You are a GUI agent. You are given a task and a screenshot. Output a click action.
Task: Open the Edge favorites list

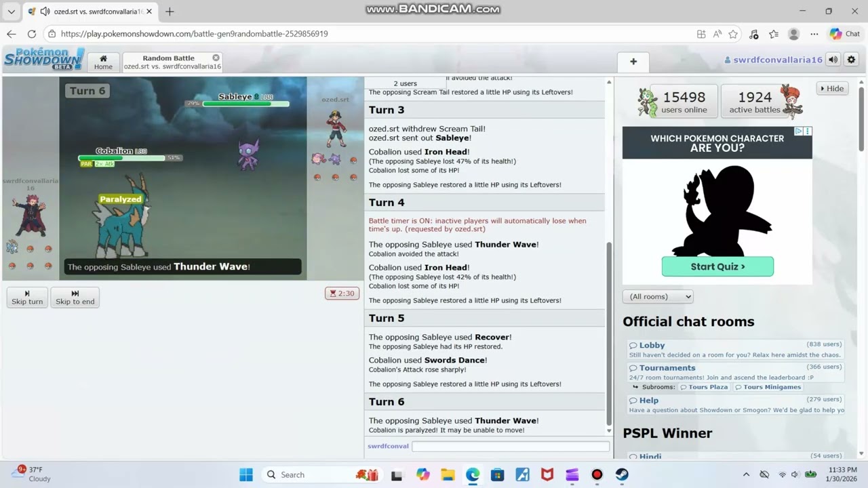pos(774,34)
